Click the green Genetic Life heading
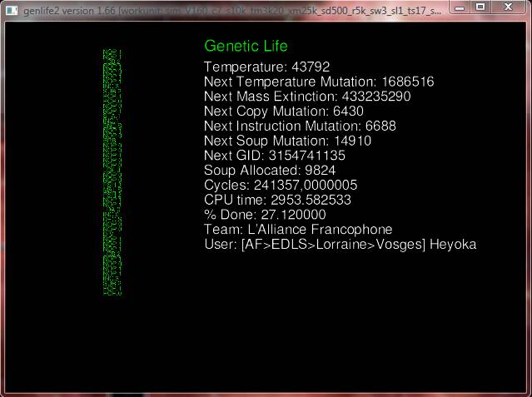The image size is (532, 397). click(x=246, y=47)
